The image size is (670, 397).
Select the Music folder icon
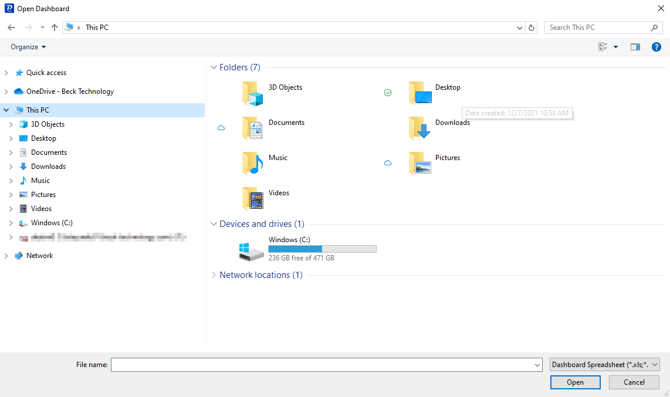pos(252,163)
